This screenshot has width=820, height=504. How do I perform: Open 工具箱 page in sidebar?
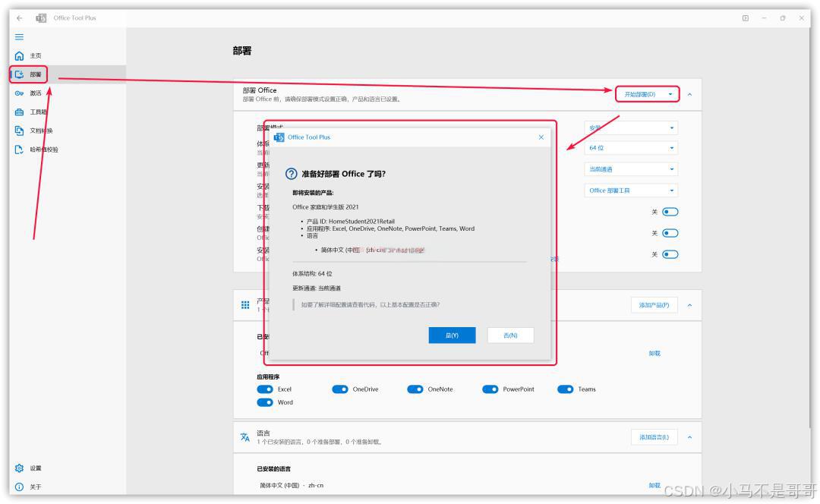68,112
